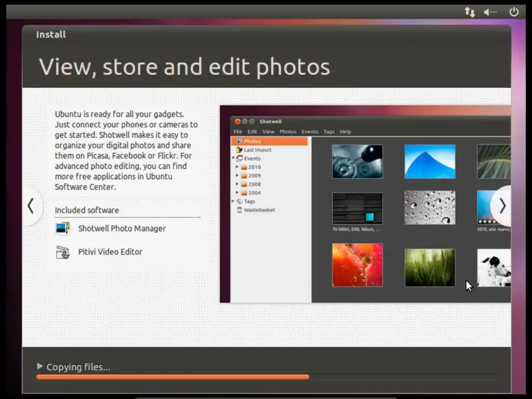Click the Photos icon in sidebar
532x399 pixels.
click(240, 141)
